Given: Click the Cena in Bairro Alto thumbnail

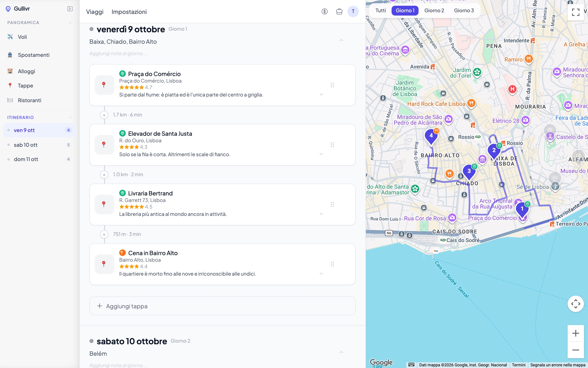Looking at the screenshot, I should click(x=104, y=264).
